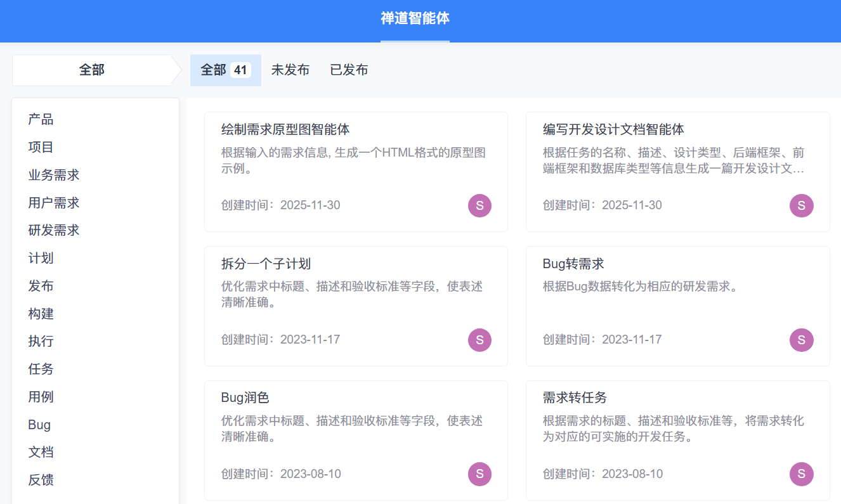The width and height of the screenshot is (841, 504).
Task: Click the 41 count badge
Action: pos(240,70)
